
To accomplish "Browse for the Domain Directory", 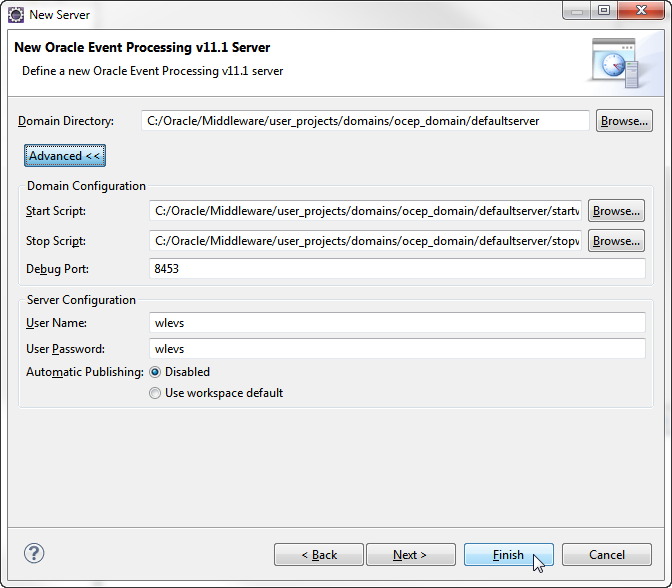I will (624, 121).
